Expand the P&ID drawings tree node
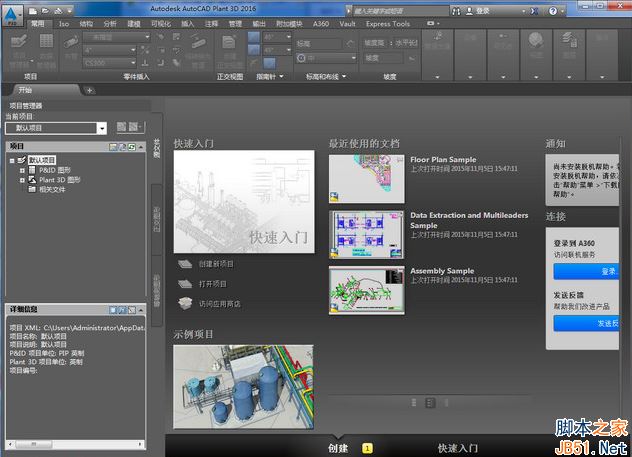Viewport: 632px width, 457px height. click(21, 170)
